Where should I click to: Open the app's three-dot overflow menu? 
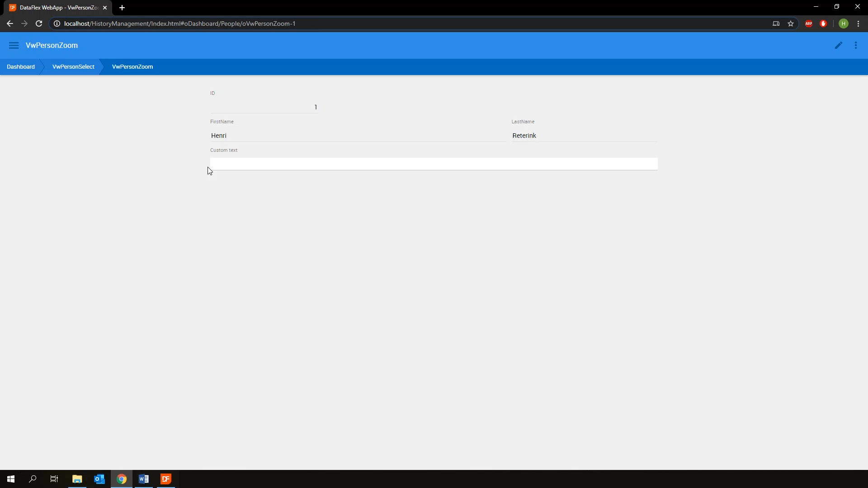tap(855, 45)
